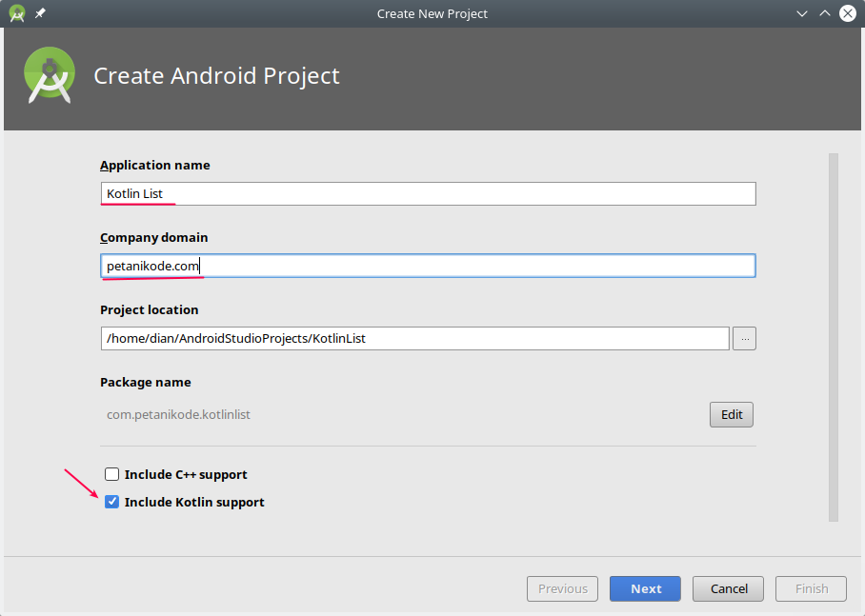
Task: Click the Project location path field
Action: click(414, 338)
